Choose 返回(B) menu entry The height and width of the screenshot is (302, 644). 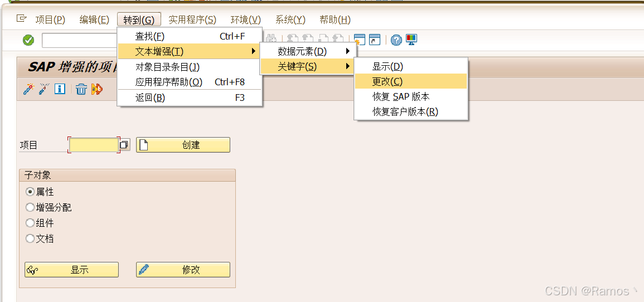[190, 98]
